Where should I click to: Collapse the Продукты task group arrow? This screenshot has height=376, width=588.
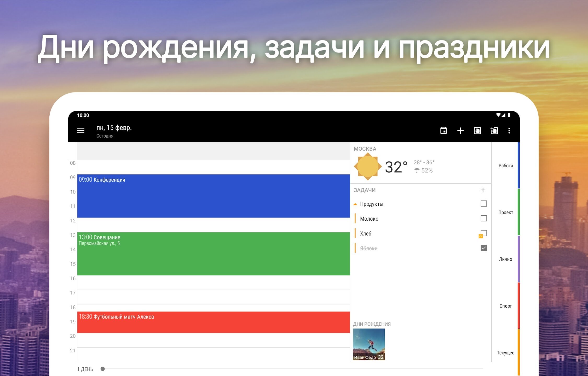(x=355, y=204)
